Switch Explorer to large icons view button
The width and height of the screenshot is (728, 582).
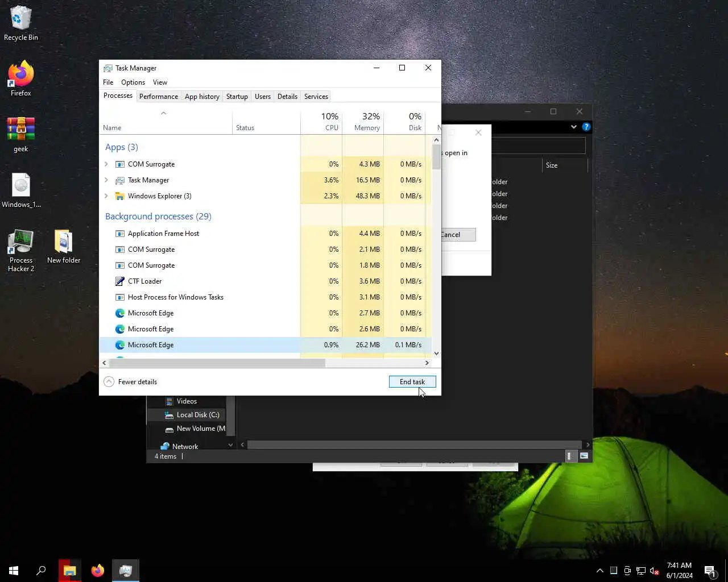584,456
